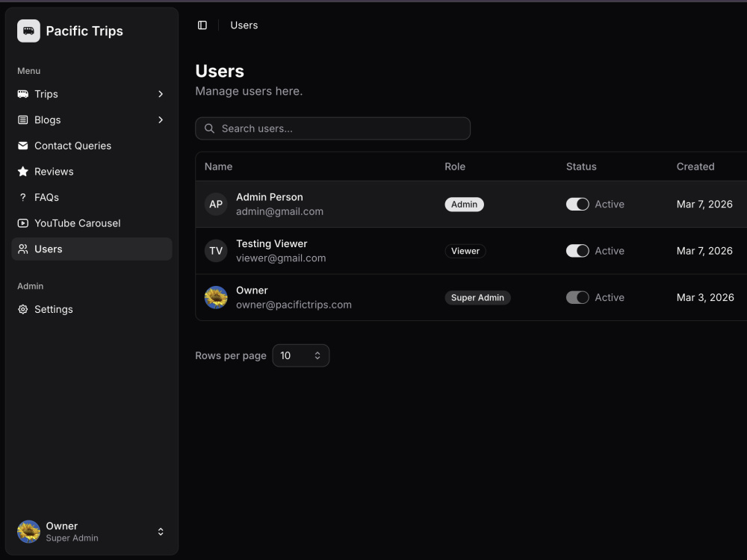Click the Mar 3, 2026 created date
Screen dimensions: 747x560
(x=705, y=298)
